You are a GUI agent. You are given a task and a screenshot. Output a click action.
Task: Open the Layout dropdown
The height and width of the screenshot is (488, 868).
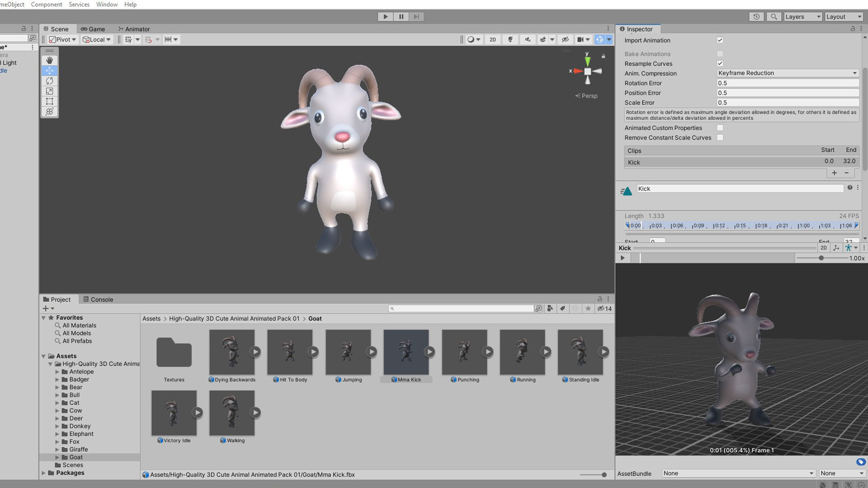[844, 17]
